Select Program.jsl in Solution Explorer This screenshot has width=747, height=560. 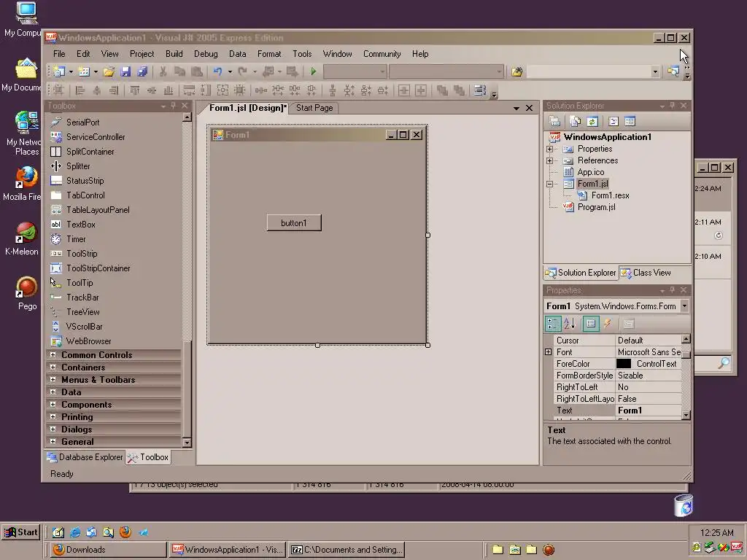point(597,207)
